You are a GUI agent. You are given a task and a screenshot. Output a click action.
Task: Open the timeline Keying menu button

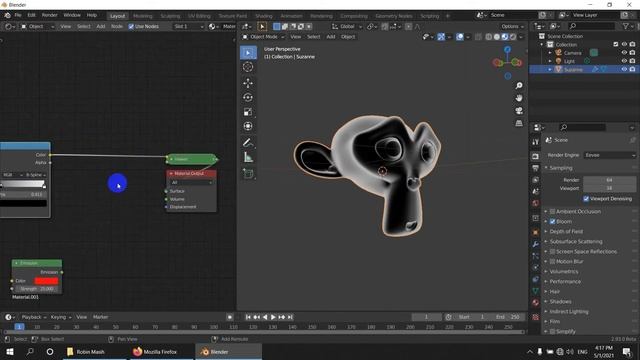pyautogui.click(x=61, y=317)
